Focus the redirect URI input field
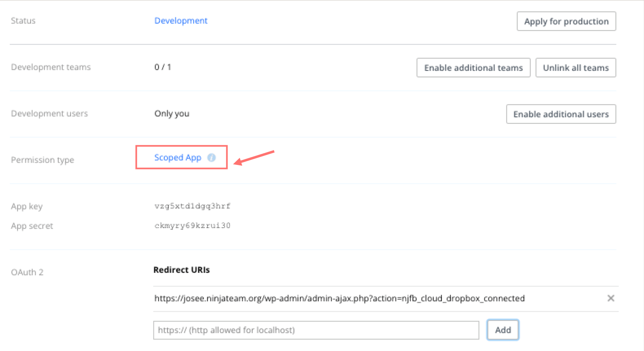 [316, 330]
